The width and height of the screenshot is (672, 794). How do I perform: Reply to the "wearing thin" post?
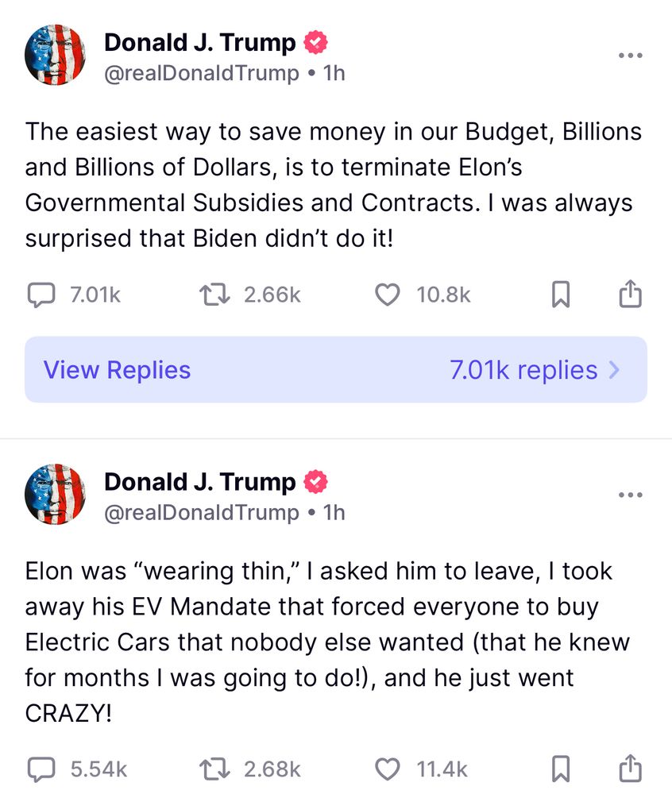click(41, 769)
